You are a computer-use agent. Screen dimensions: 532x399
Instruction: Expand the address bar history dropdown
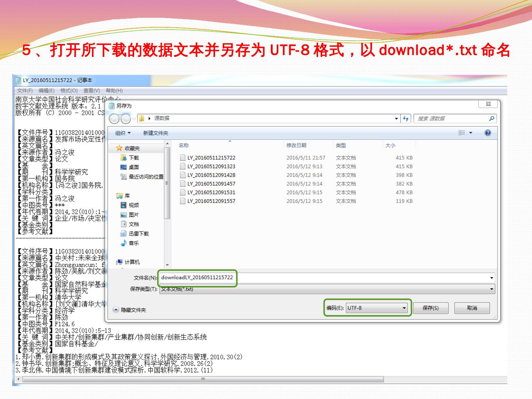396,119
